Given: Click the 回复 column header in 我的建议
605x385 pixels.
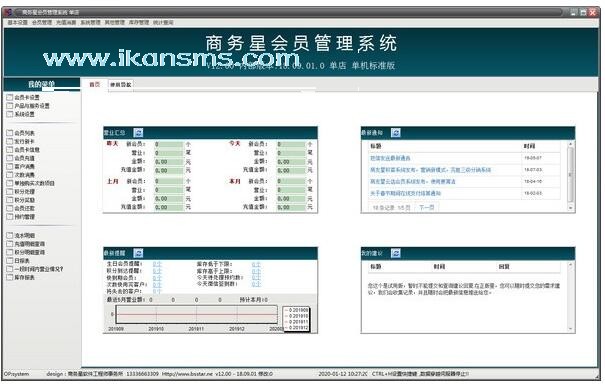Looking at the screenshot, I should (x=504, y=267).
